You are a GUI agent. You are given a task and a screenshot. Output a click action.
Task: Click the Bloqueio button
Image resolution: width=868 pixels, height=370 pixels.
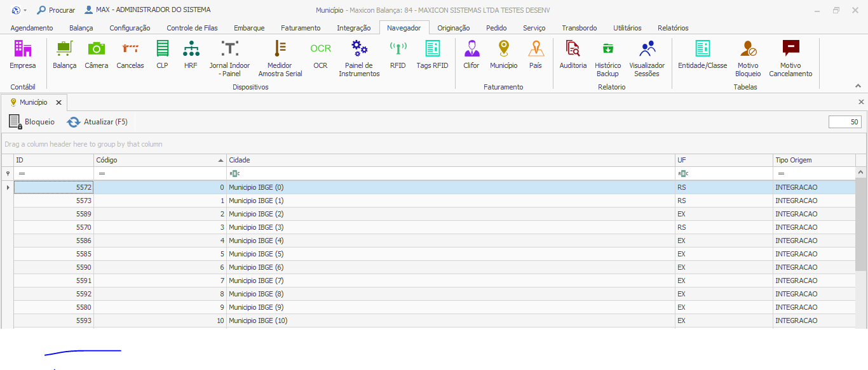pyautogui.click(x=32, y=122)
